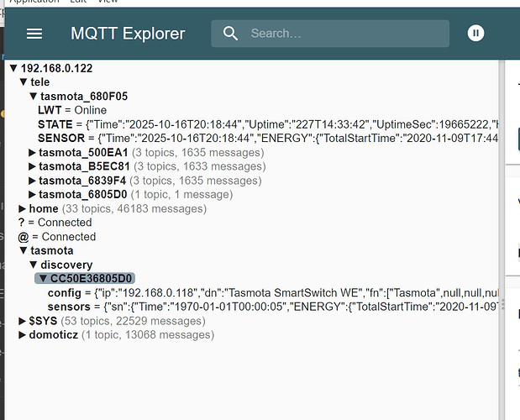
Task: Click the search magnifier icon
Action: [x=230, y=34]
